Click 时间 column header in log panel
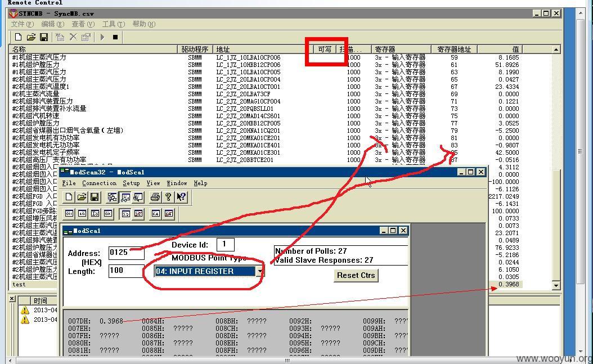593x364 pixels. [40, 300]
